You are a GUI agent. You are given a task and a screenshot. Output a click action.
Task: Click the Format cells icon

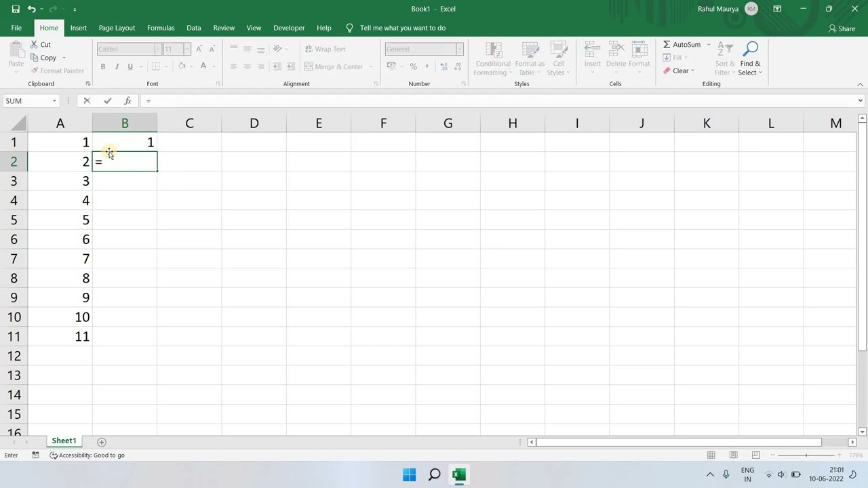639,49
